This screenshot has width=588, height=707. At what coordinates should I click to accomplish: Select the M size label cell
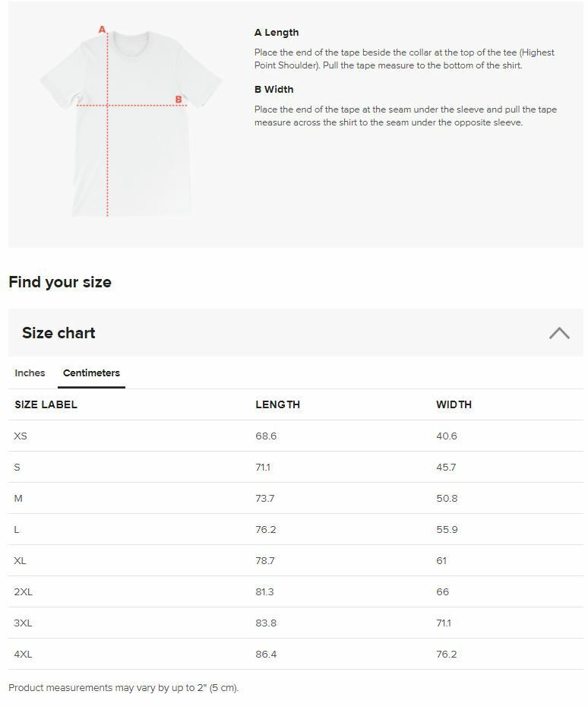point(18,499)
